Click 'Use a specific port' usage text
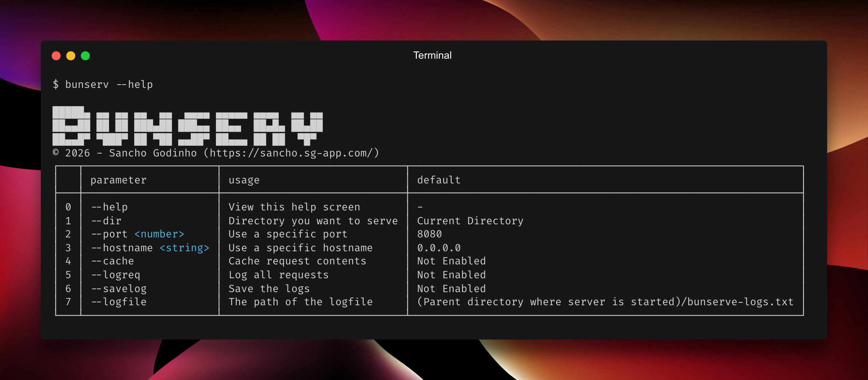Viewport: 868px width, 380px height. pos(288,234)
